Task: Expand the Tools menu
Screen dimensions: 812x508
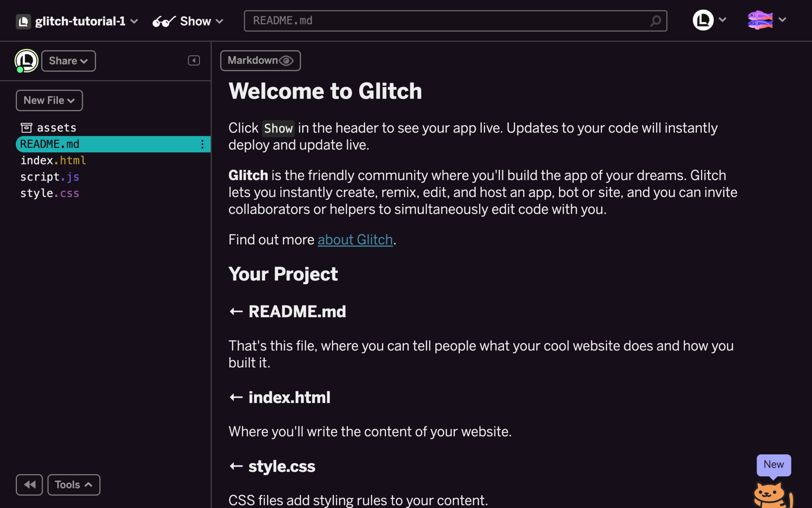Action: 73,485
